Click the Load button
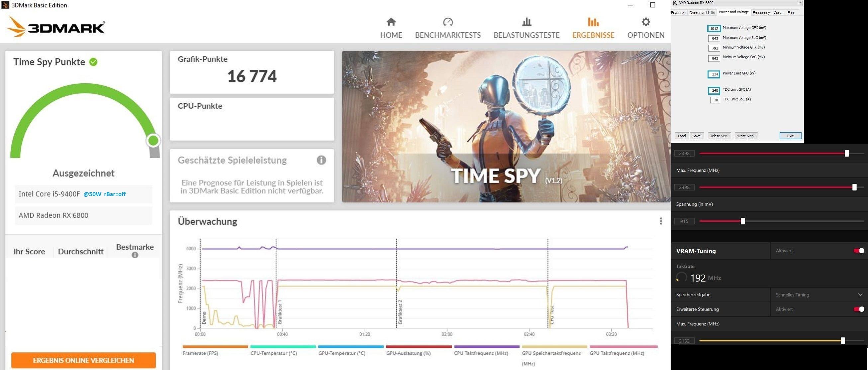Screen dimensions: 868x370 coord(682,136)
